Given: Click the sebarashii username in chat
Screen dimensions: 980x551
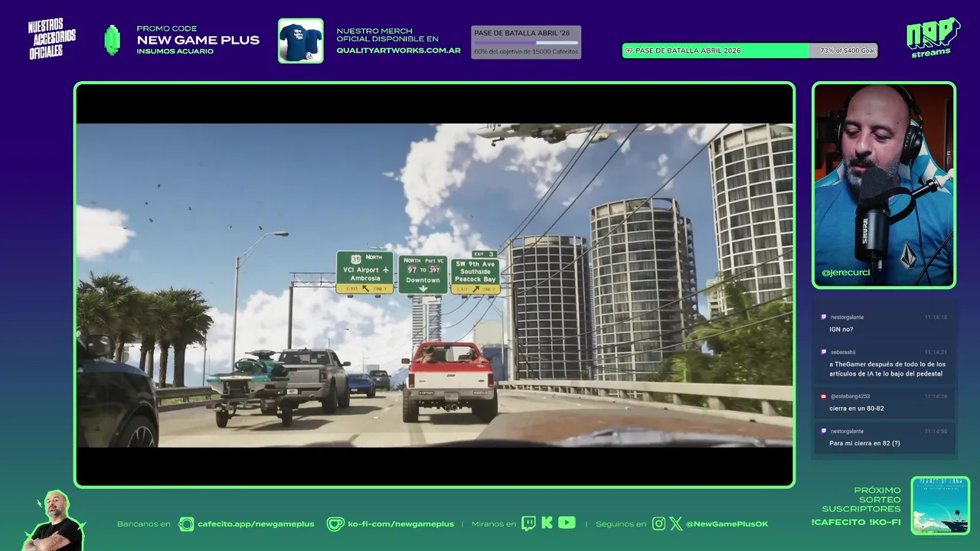Looking at the screenshot, I should point(843,352).
